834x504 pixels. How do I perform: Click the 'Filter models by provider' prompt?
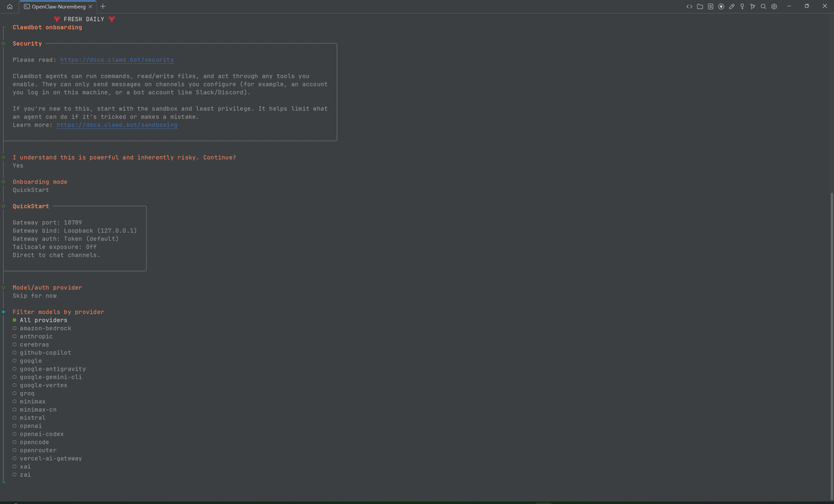(x=58, y=312)
